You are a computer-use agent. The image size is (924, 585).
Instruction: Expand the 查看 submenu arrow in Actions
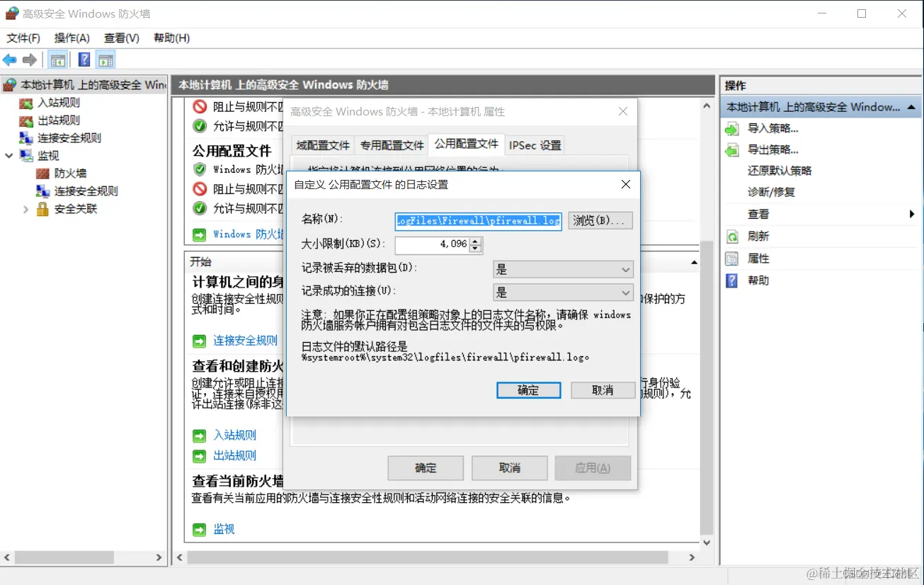coord(912,214)
